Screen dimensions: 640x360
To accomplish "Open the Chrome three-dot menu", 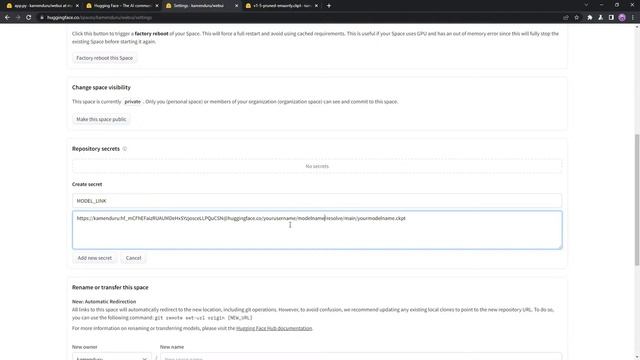I will click(x=633, y=18).
